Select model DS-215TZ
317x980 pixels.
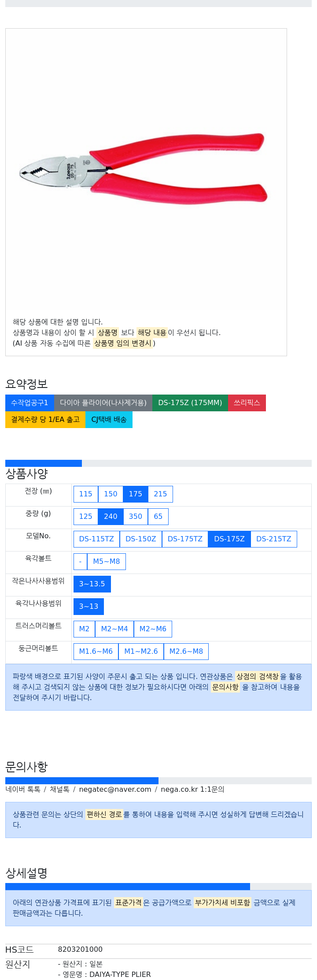pyautogui.click(x=274, y=539)
